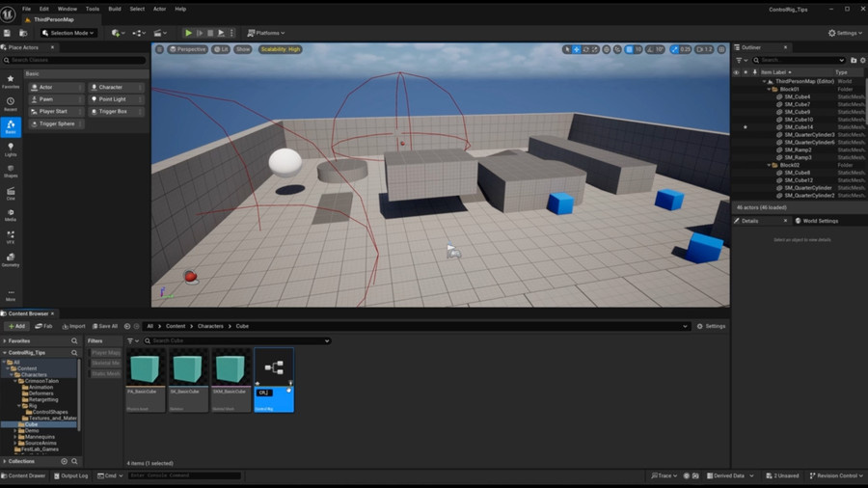This screenshot has width=868, height=488.
Task: Open the Platforms dropdown
Action: (x=266, y=33)
